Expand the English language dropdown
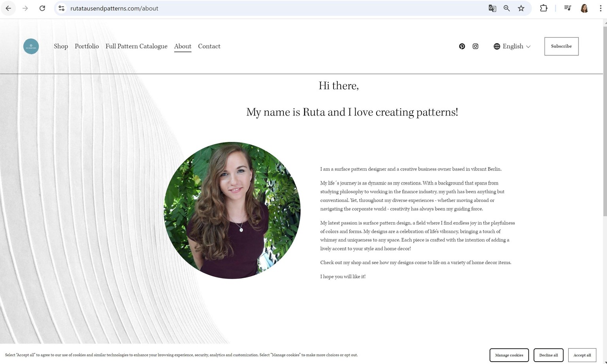 click(x=517, y=46)
